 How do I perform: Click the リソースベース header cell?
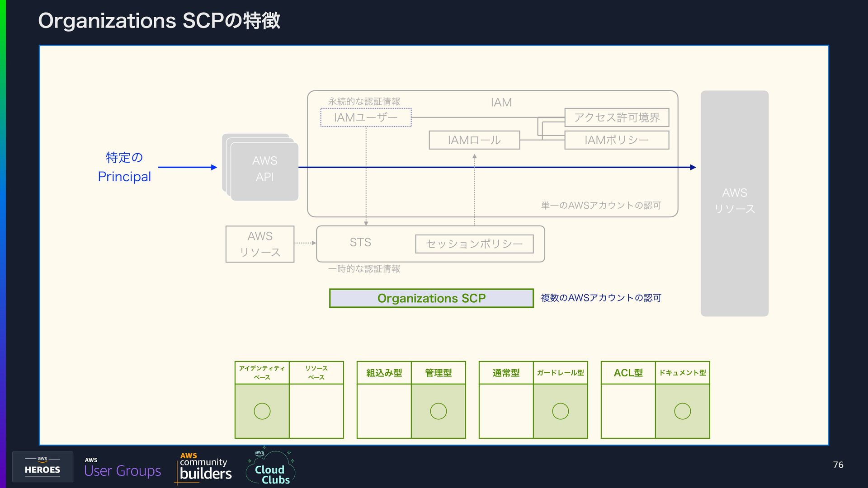316,373
